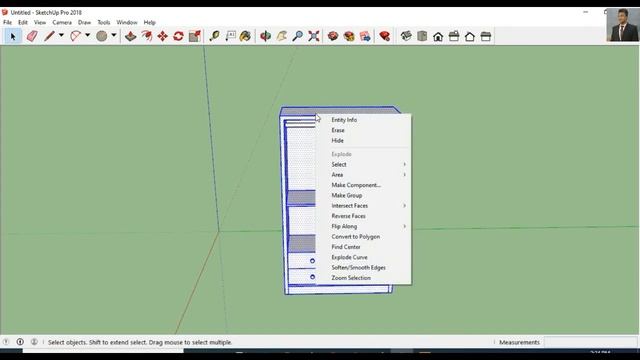
Task: Open the Draw menu
Action: 84,22
